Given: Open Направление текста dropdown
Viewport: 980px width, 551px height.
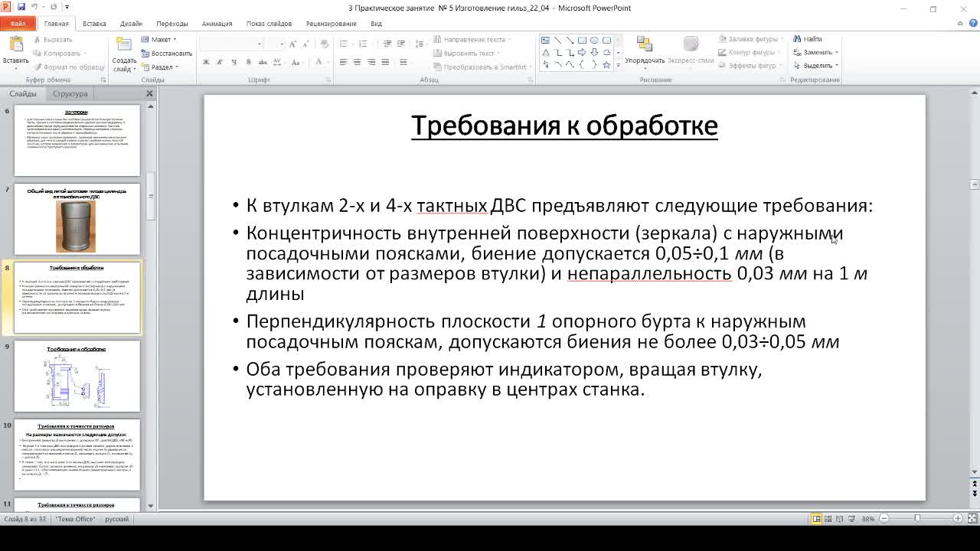Looking at the screenshot, I should click(472, 40).
